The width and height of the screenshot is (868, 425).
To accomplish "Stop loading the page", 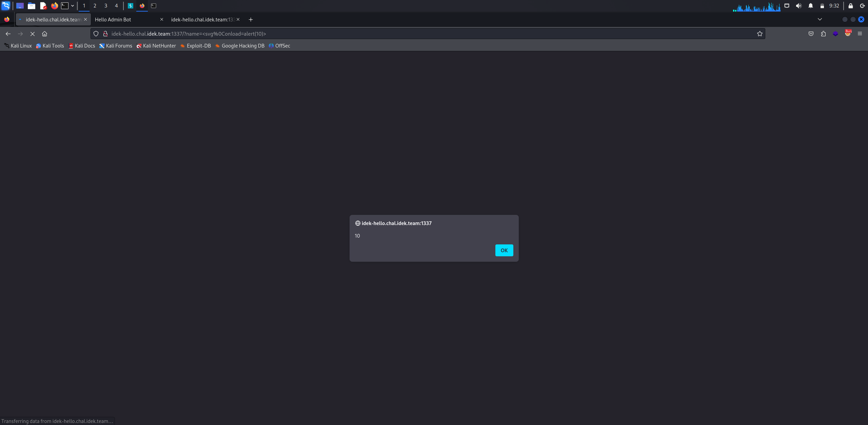I will (33, 34).
